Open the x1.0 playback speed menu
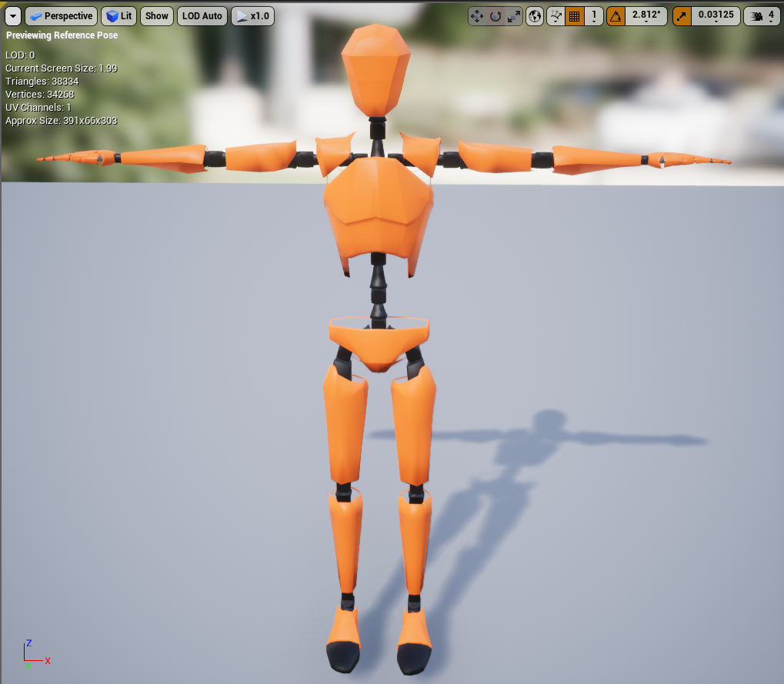 coord(252,16)
